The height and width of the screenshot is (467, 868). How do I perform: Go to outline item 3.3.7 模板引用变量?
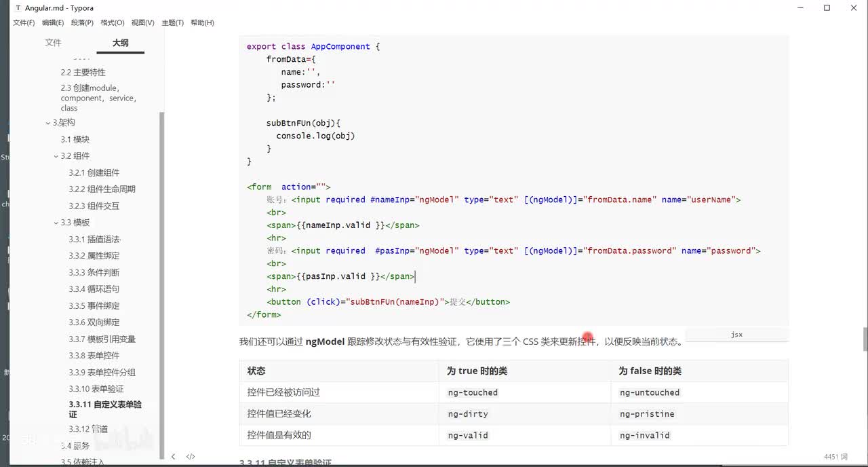coord(102,339)
